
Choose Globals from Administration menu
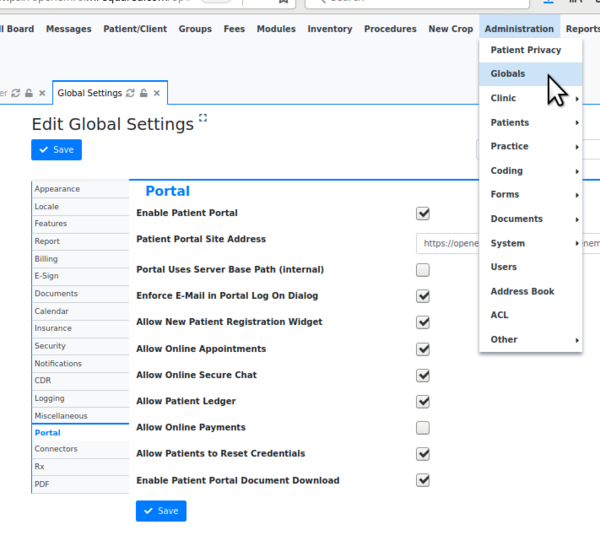click(530, 74)
